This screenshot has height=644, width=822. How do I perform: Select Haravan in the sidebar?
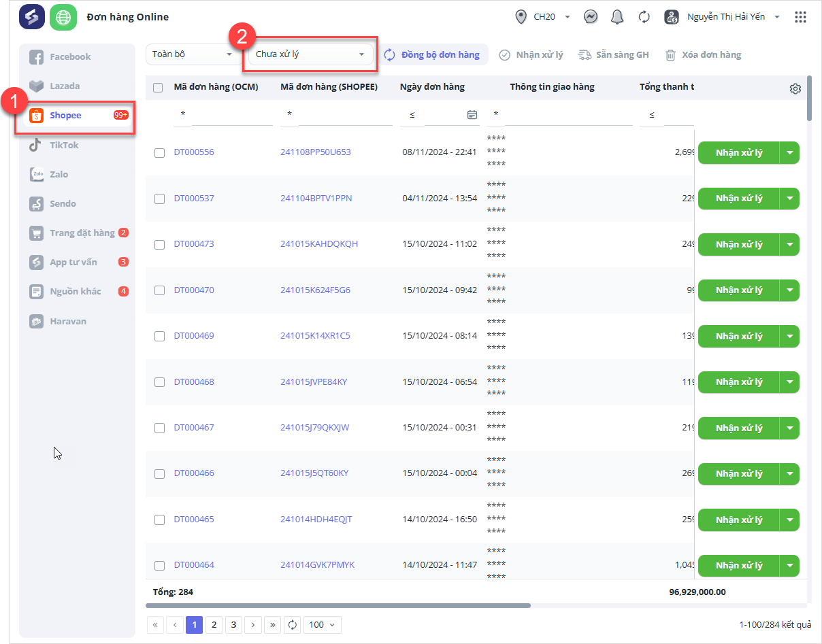click(78, 321)
